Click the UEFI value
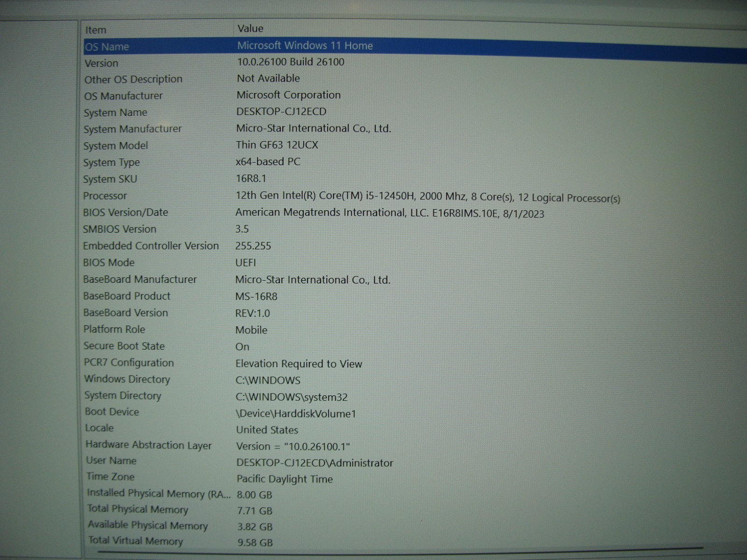 pos(246,263)
